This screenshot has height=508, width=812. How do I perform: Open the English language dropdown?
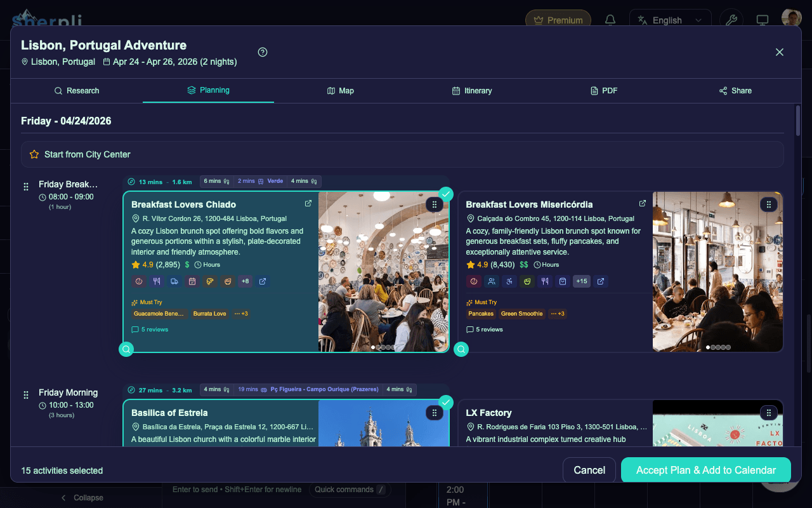[x=670, y=20]
